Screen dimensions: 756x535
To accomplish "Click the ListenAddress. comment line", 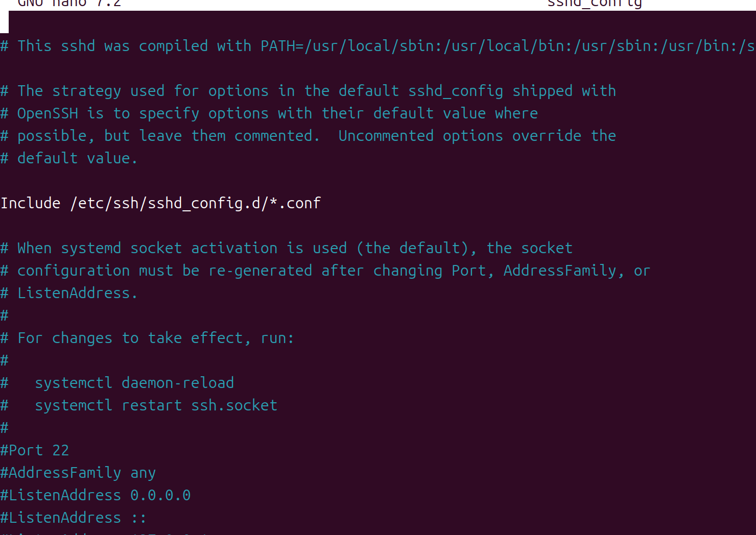I will coord(69,293).
